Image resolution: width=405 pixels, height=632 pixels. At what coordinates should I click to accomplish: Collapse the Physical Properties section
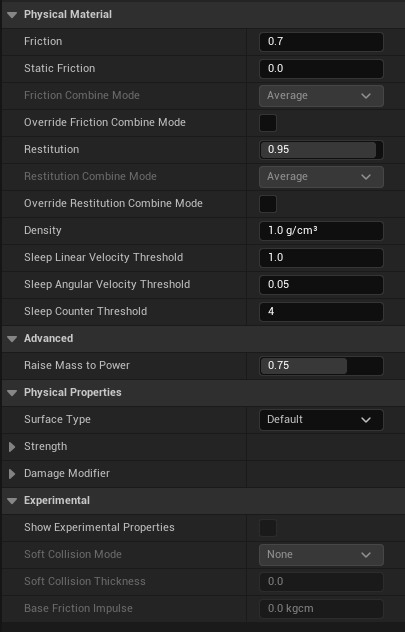tap(12, 393)
